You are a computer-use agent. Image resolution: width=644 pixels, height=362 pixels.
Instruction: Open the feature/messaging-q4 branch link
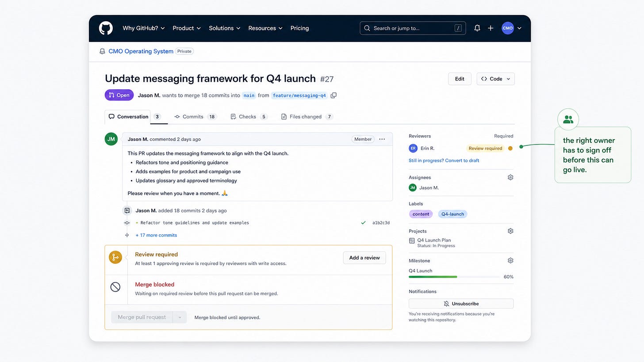pos(299,95)
